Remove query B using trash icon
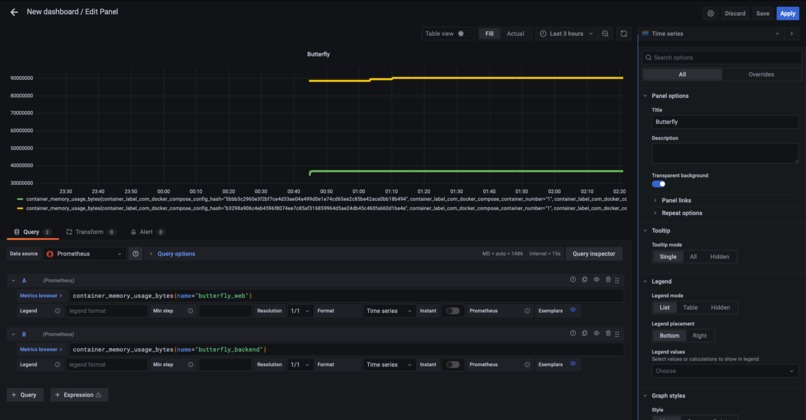The image size is (806, 420). [x=608, y=334]
